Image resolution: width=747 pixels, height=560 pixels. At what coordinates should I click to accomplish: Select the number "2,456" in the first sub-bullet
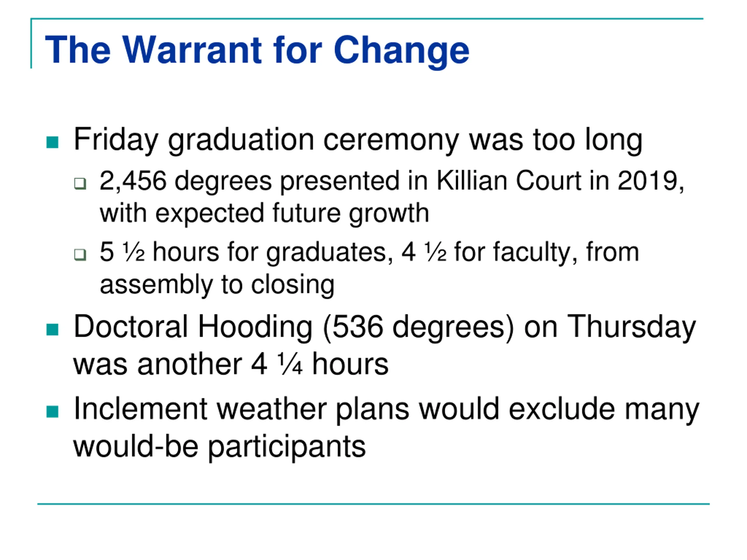[x=133, y=181]
